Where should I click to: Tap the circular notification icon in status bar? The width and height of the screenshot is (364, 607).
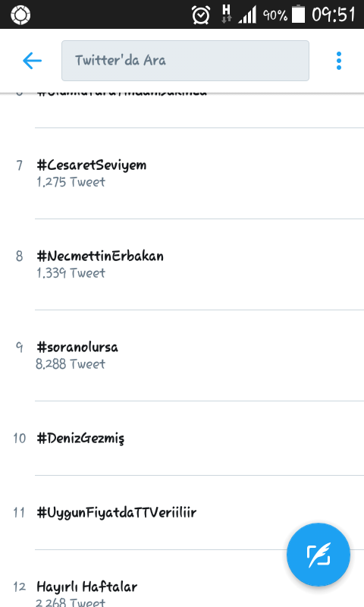(x=20, y=15)
